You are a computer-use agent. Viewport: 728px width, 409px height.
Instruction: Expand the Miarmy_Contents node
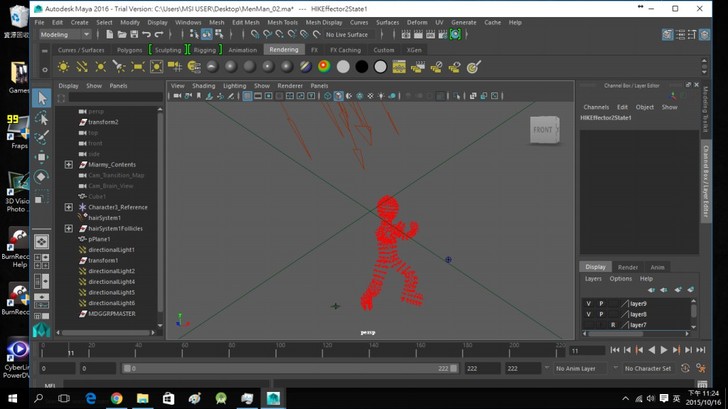pos(68,164)
